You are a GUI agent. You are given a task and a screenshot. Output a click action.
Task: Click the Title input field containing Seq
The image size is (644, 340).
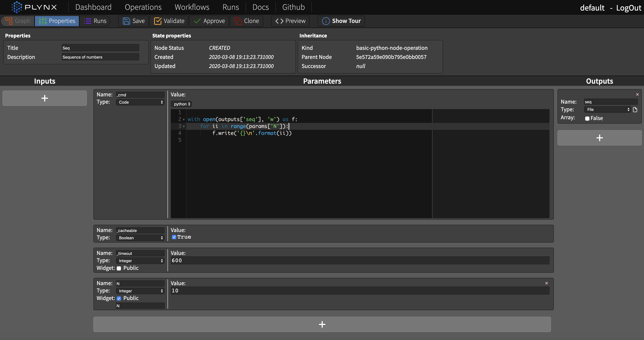(x=100, y=48)
